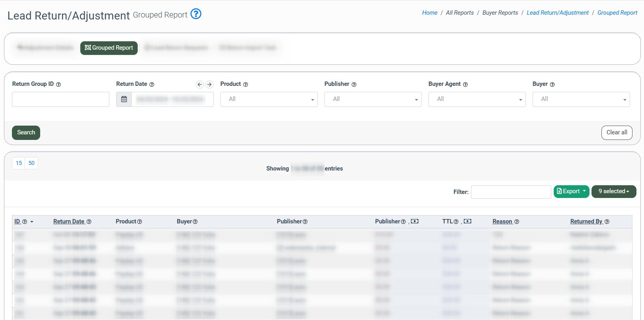Open the 9 selected columns dropdown

click(x=614, y=192)
